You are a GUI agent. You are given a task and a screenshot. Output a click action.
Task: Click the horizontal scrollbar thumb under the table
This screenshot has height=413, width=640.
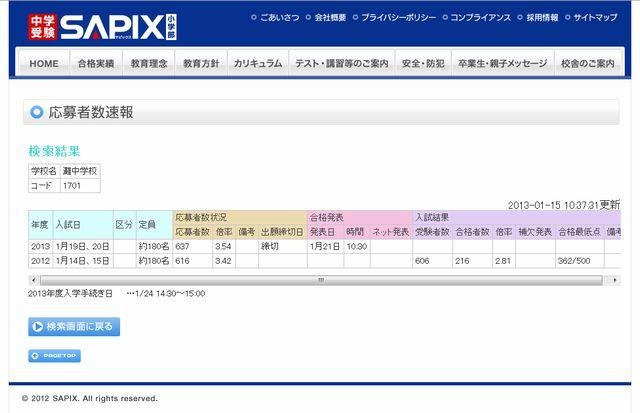point(321,280)
